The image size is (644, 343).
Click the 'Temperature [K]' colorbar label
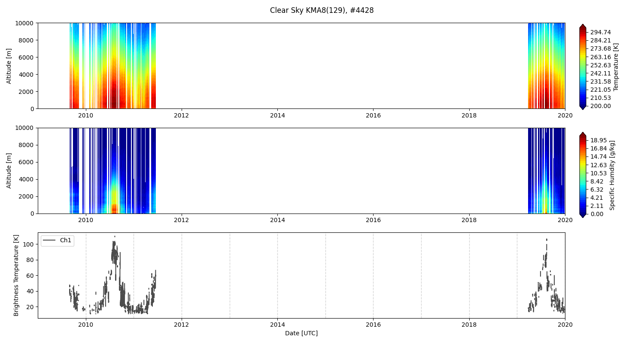[x=616, y=67]
